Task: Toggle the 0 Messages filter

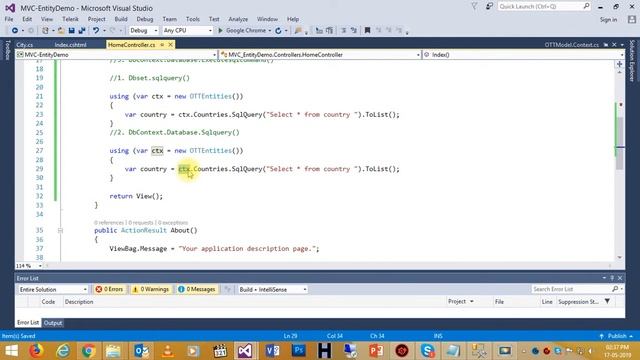Action: pyautogui.click(x=197, y=289)
